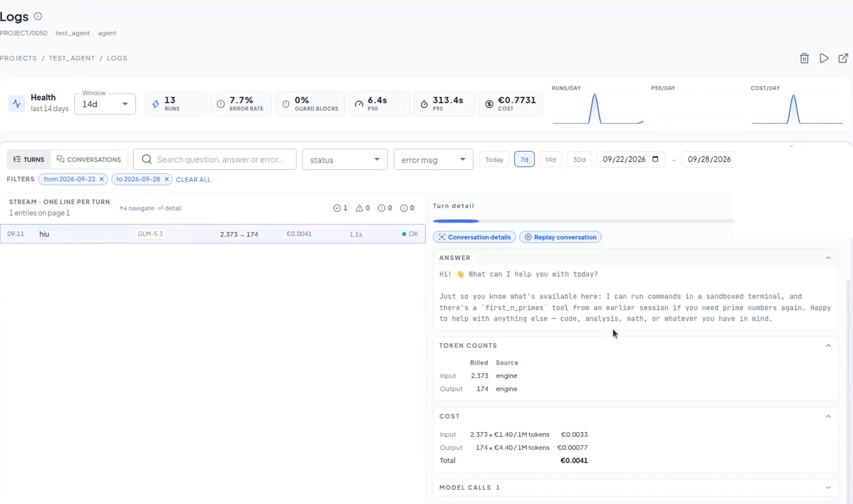
Task: Click the agent tag under title
Action: click(x=107, y=33)
